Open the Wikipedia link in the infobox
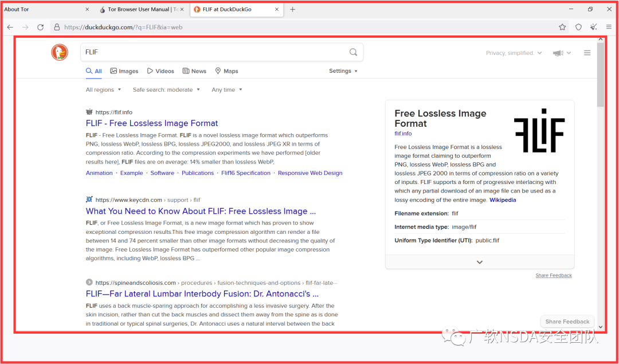Image resolution: width=619 pixels, height=364 pixels. pos(503,199)
